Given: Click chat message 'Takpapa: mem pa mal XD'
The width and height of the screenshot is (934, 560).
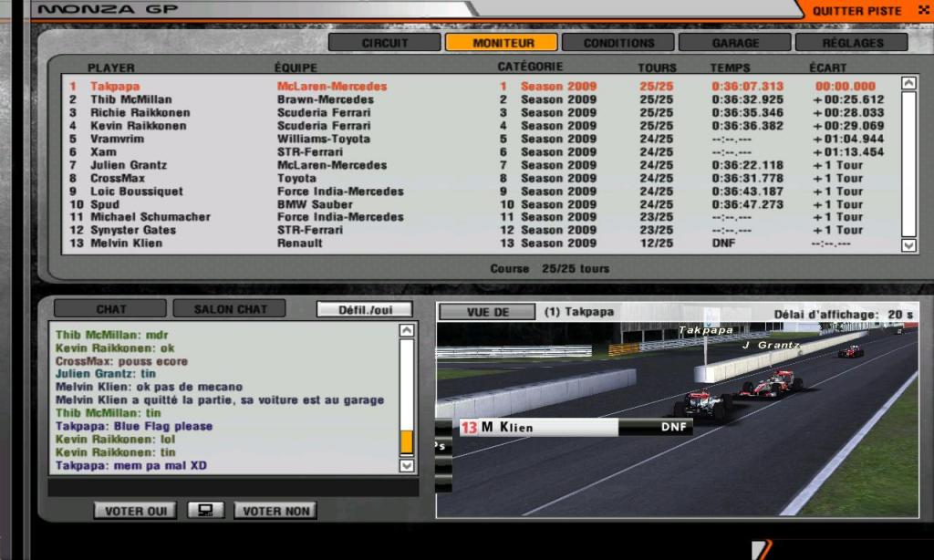Looking at the screenshot, I should coord(131,465).
